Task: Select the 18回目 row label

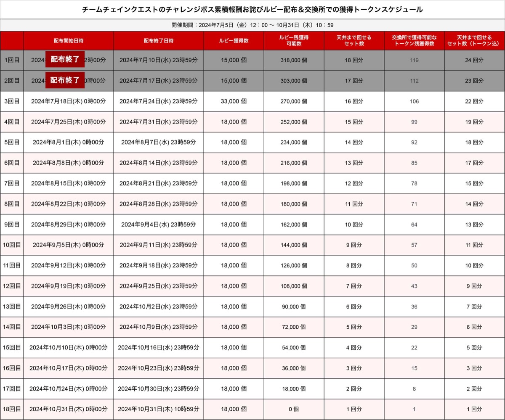Action: 12,409
